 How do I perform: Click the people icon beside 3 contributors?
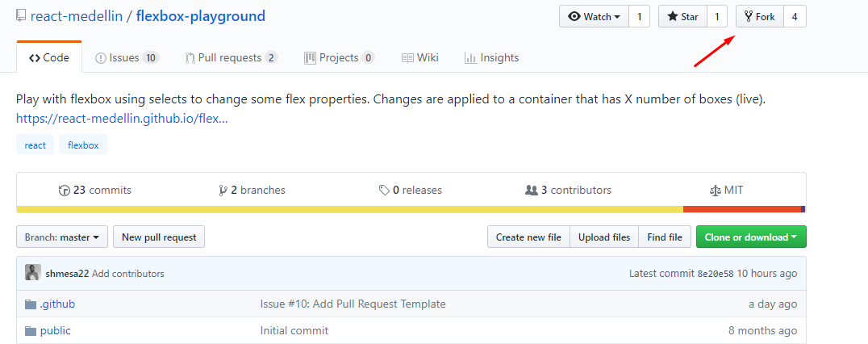[532, 191]
